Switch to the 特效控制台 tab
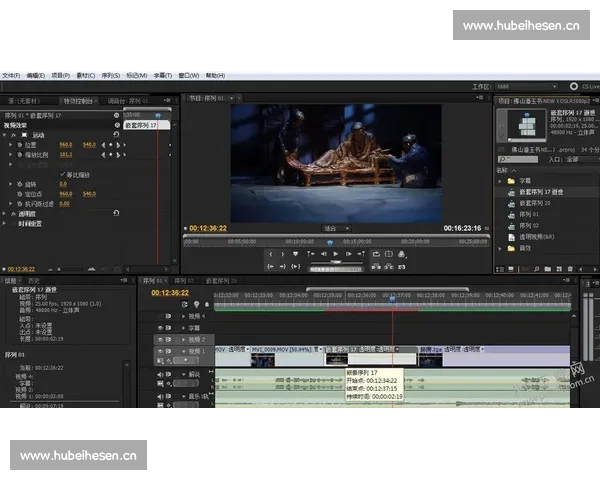The width and height of the screenshot is (600, 480). click(78, 100)
